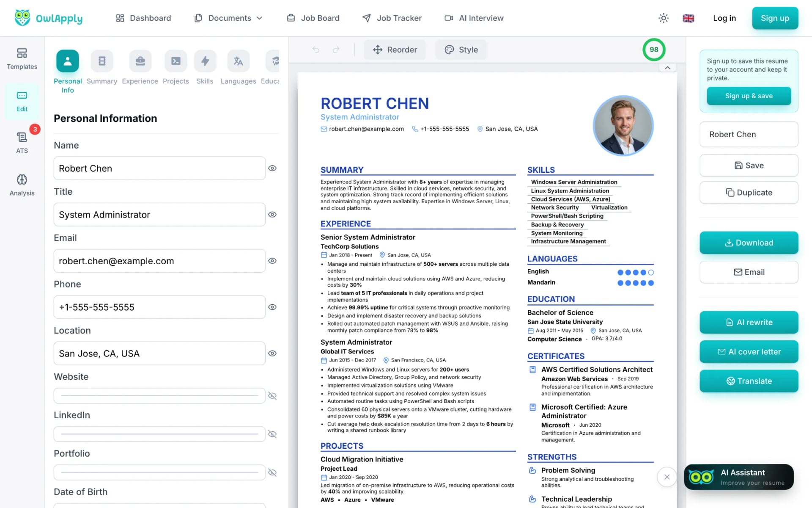Click the Sign up & save button
The width and height of the screenshot is (812, 508).
pos(749,96)
